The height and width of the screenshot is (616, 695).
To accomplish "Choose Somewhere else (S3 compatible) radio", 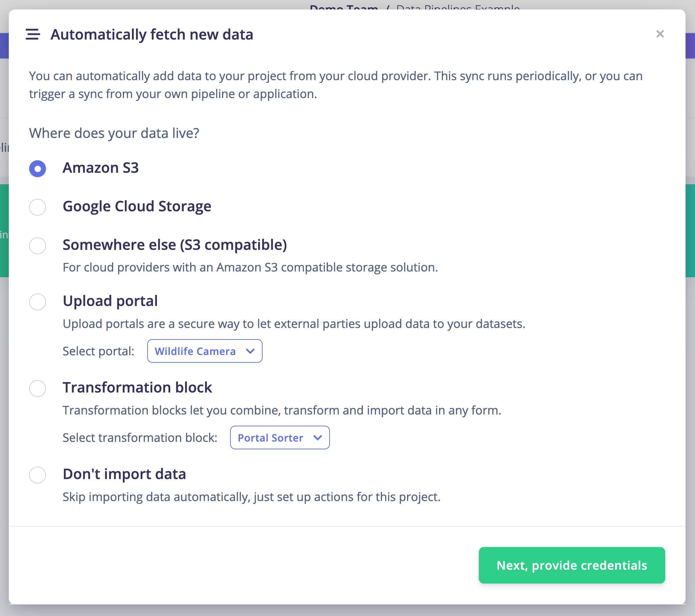I will (x=38, y=245).
